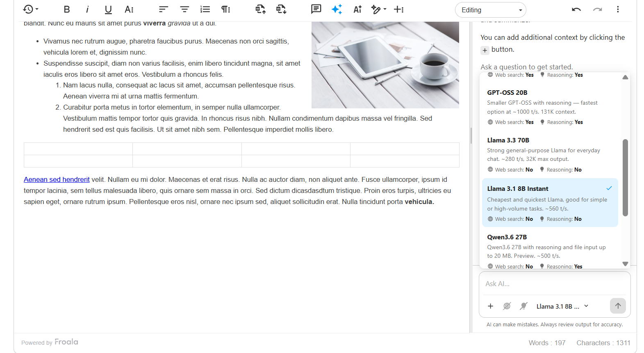Send the AI prompt with arrow button
This screenshot has height=353, width=644.
618,306
